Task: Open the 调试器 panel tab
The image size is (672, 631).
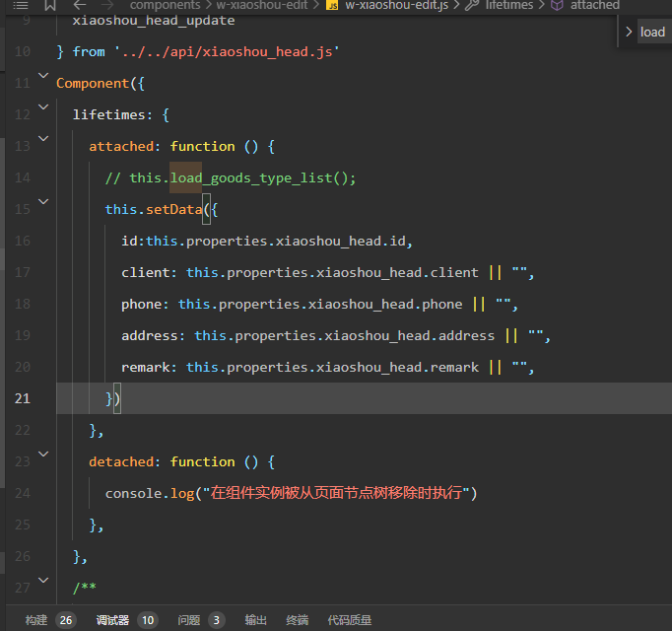Action: coord(112,620)
